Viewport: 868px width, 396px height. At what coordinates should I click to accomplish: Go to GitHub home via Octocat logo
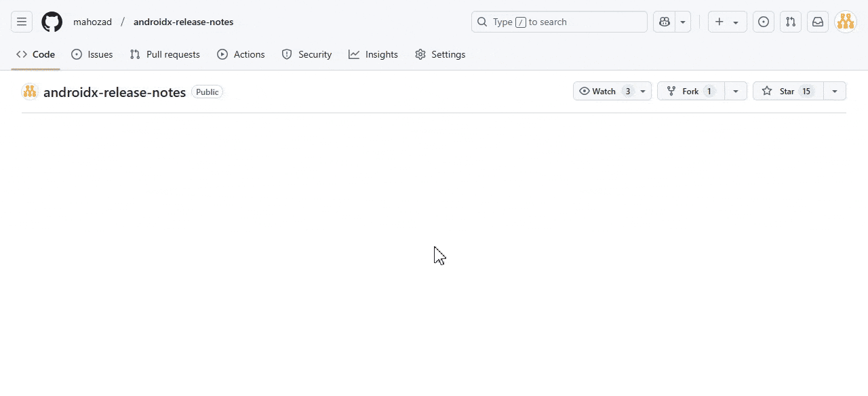click(x=52, y=22)
